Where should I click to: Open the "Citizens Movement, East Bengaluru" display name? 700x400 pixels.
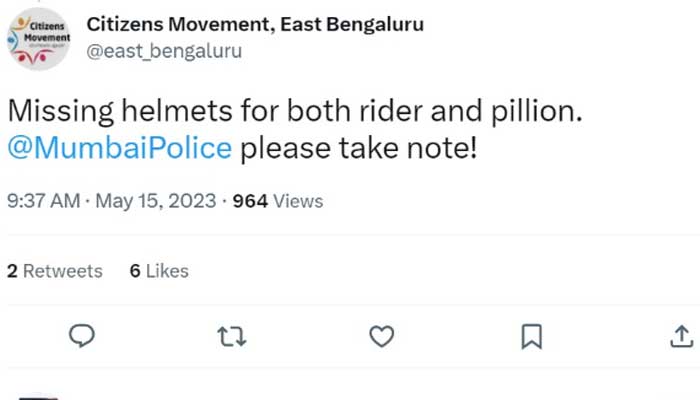tap(254, 23)
